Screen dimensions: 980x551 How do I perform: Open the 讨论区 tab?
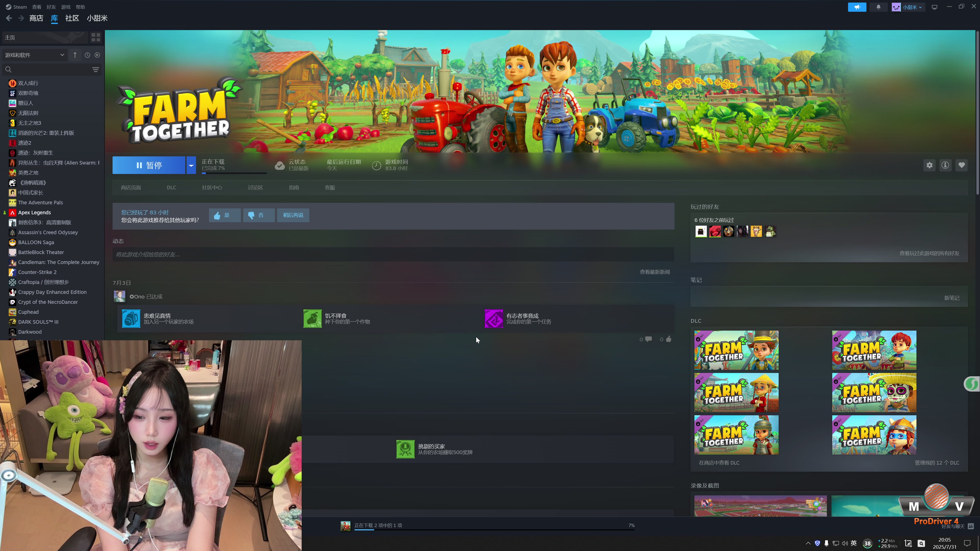(x=255, y=187)
